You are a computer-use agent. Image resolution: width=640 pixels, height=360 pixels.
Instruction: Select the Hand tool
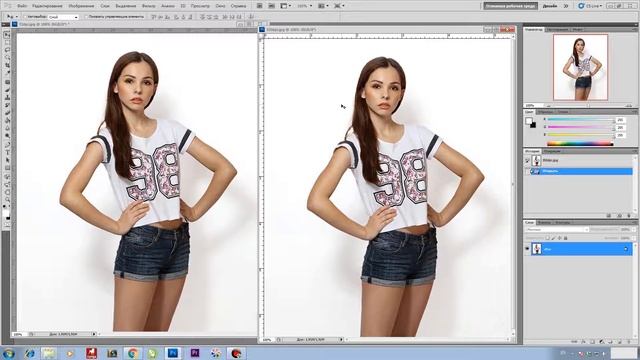(x=7, y=192)
